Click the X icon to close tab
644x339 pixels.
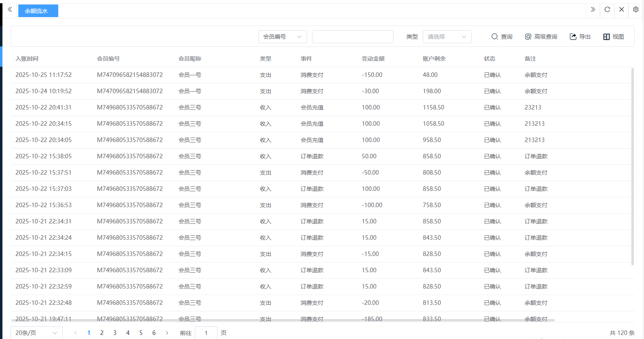point(621,9)
